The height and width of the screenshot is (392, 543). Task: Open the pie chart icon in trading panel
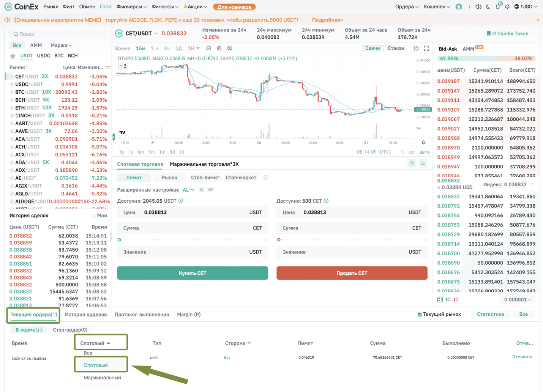pos(412,163)
